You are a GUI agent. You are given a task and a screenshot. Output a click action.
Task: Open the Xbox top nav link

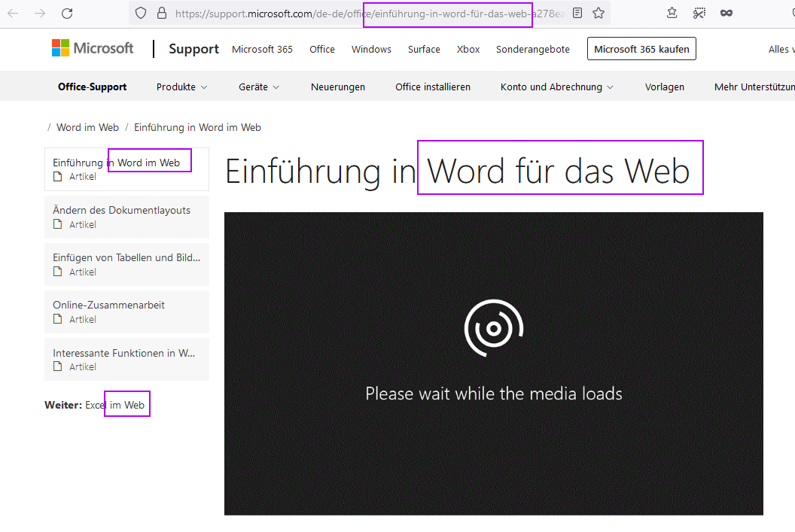[468, 49]
